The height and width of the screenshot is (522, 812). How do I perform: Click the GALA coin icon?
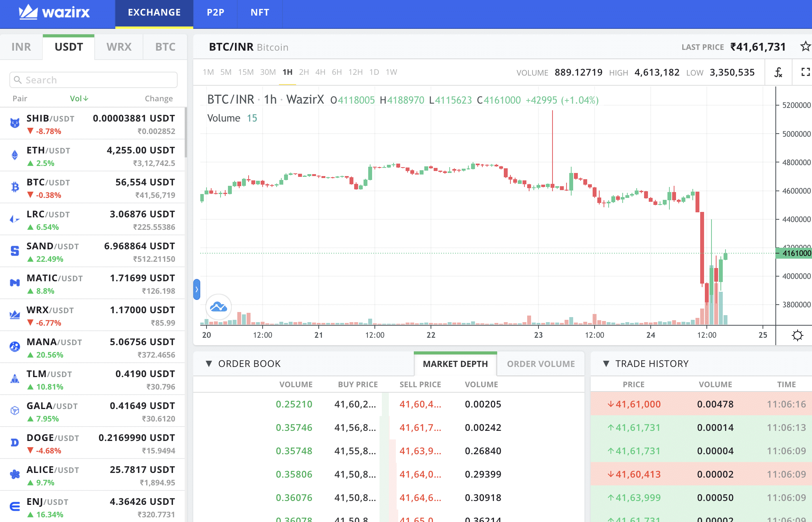[x=15, y=411]
